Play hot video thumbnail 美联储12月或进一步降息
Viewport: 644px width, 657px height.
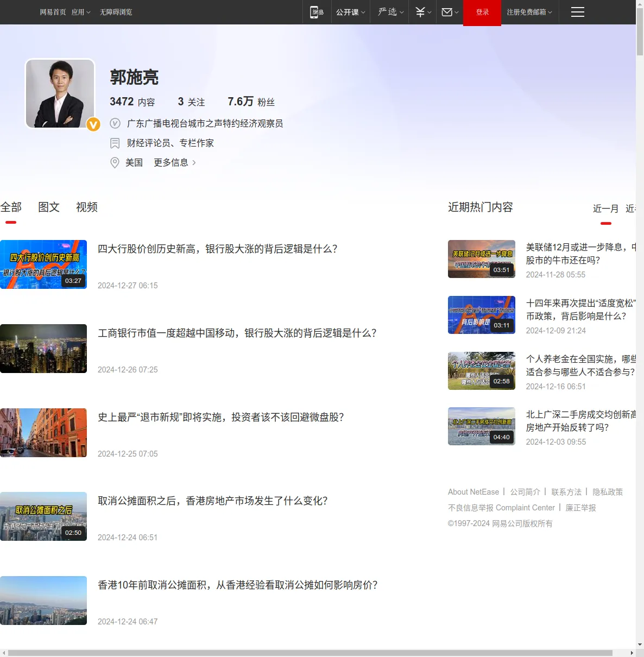[x=482, y=259]
